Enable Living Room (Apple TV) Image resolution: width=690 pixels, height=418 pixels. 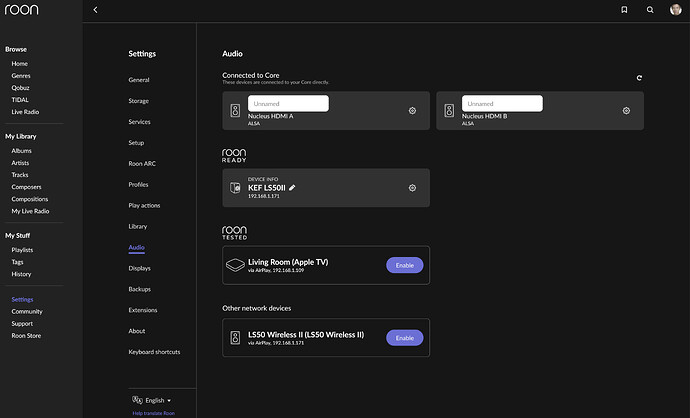point(405,265)
